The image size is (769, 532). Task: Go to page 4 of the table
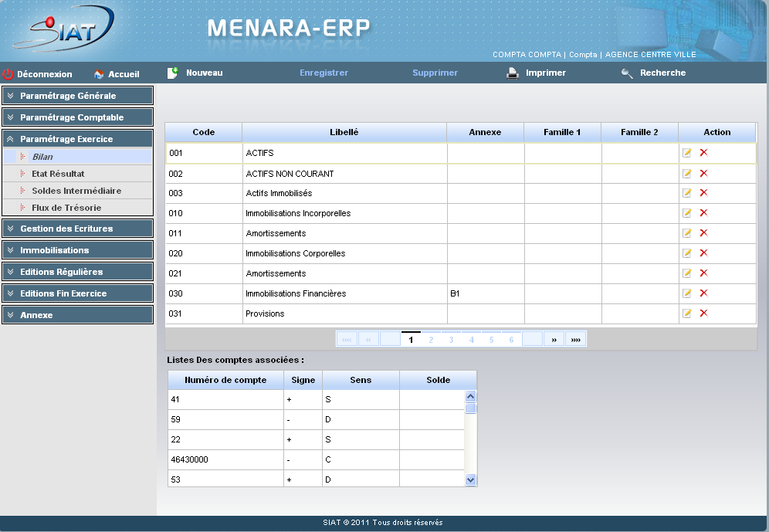471,340
